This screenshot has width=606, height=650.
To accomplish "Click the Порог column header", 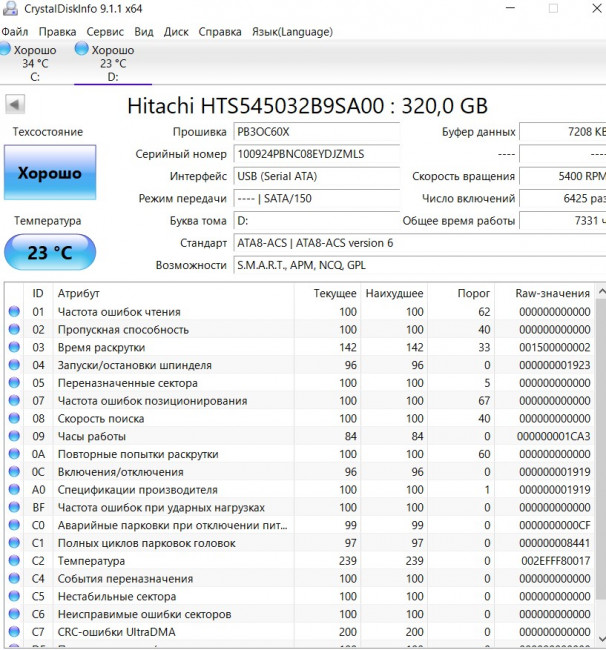I will (x=461, y=293).
